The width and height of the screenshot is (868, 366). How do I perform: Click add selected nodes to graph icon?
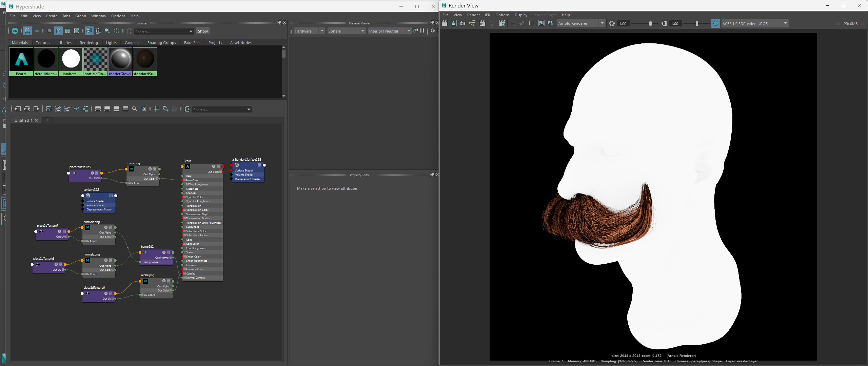coord(58,109)
